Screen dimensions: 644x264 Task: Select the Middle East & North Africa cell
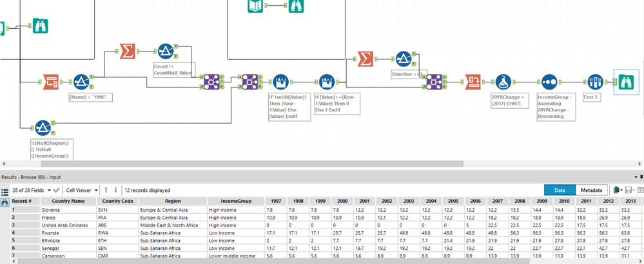[173, 225]
